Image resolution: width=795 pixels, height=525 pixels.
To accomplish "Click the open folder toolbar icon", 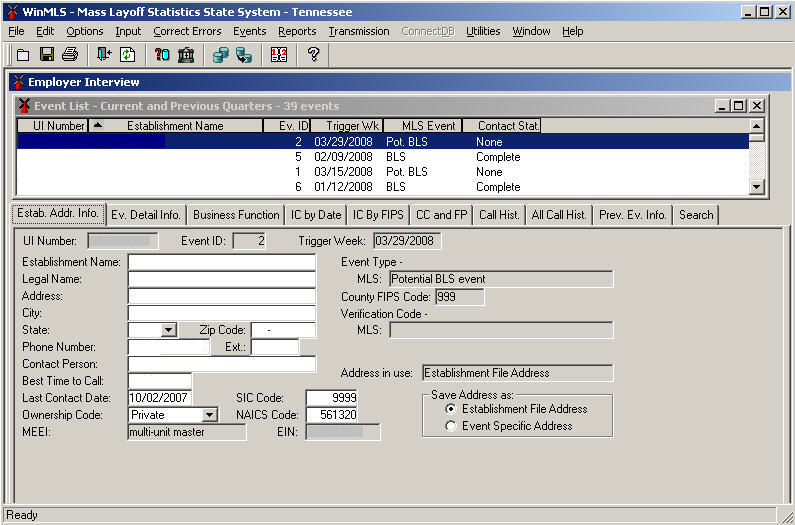I will [22, 55].
